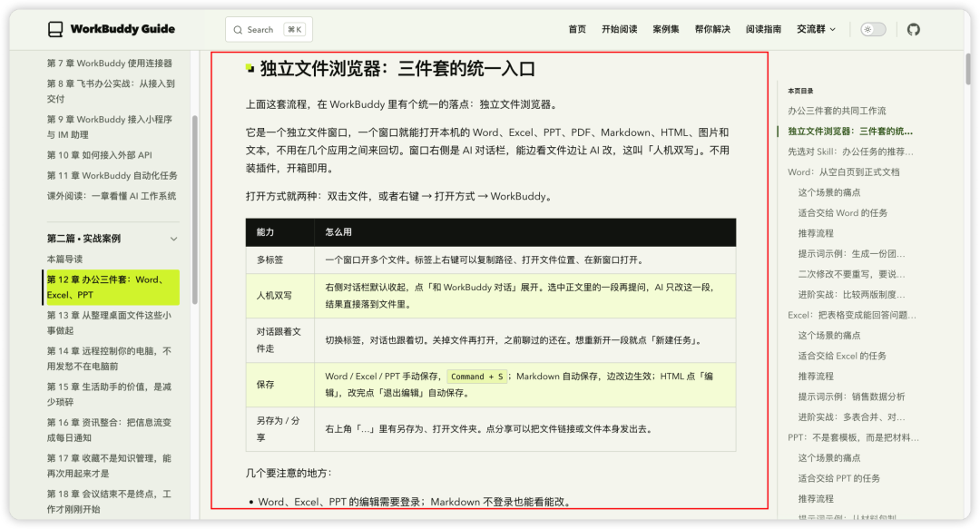Screen dimensions: 980x529
Task: Jump to 进阶实战：比较两版制度… in contents
Action: 851,295
